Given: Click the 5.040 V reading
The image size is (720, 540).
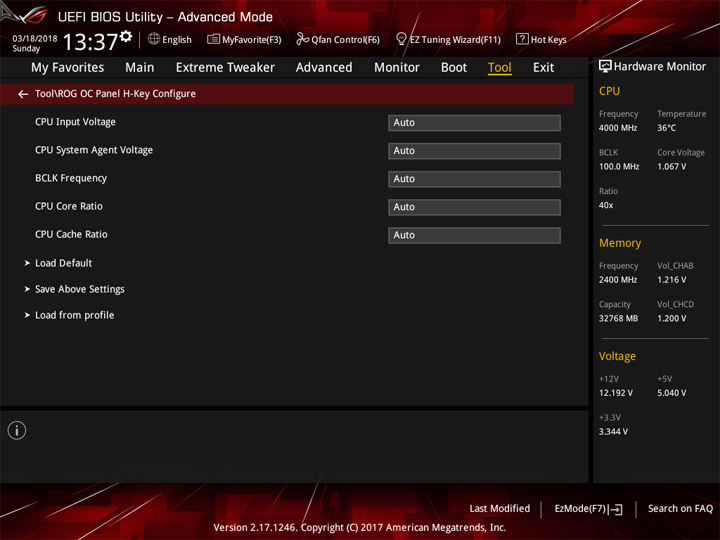Looking at the screenshot, I should click(x=671, y=393).
